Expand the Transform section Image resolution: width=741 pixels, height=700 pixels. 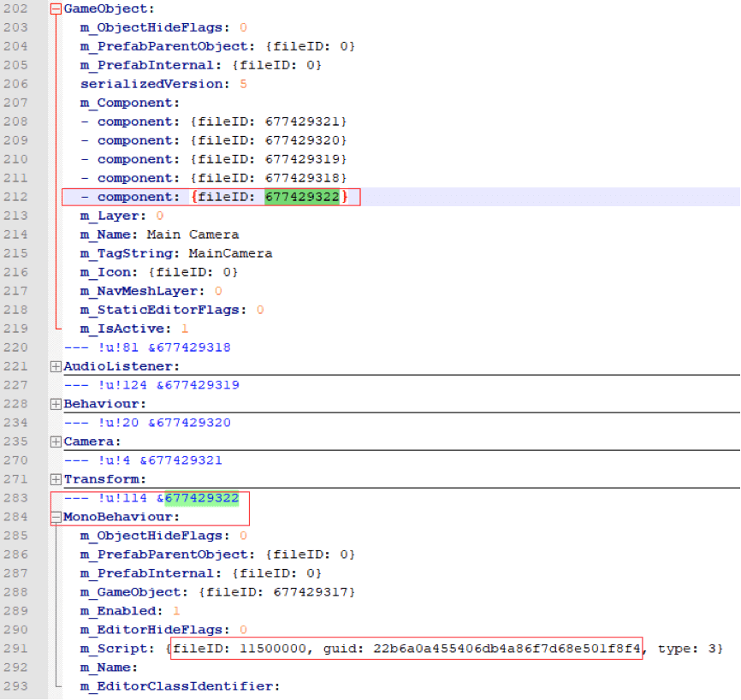click(x=55, y=478)
